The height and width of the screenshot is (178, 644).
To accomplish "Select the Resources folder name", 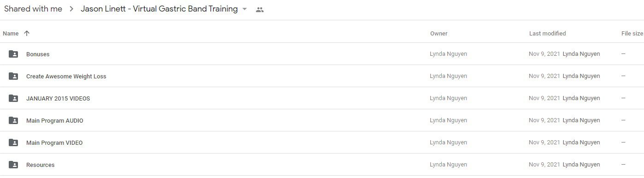I will point(41,165).
